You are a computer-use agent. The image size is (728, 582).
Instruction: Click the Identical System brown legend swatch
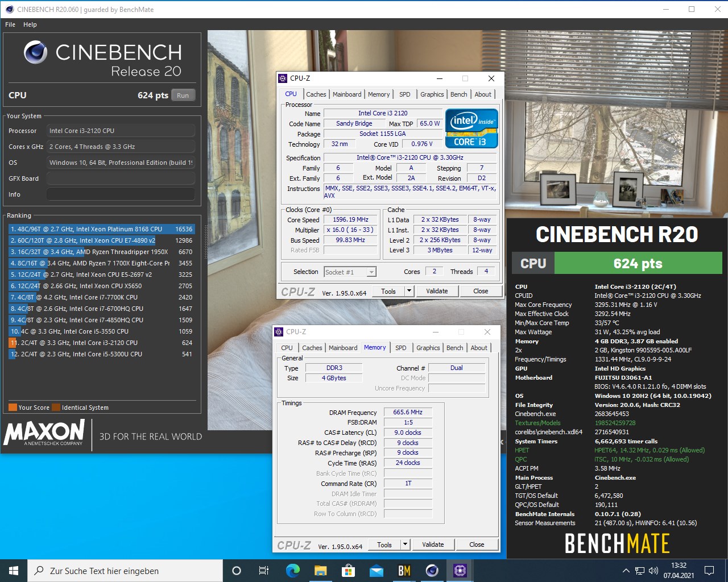coord(56,408)
